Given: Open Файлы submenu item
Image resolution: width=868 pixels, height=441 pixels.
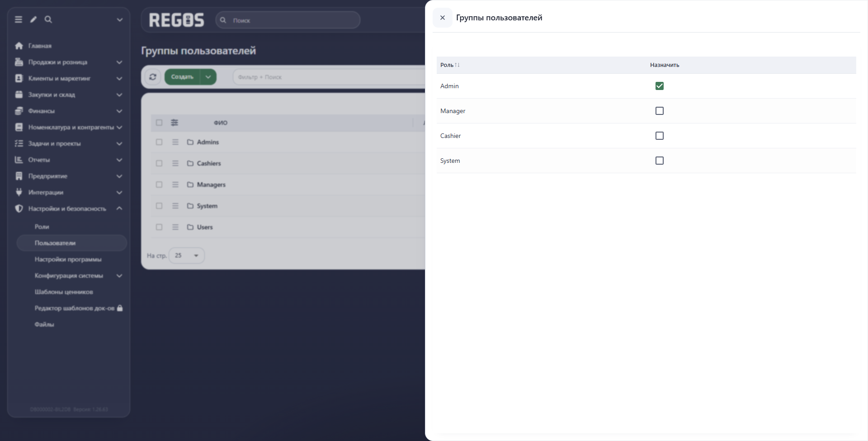Looking at the screenshot, I should pos(44,325).
